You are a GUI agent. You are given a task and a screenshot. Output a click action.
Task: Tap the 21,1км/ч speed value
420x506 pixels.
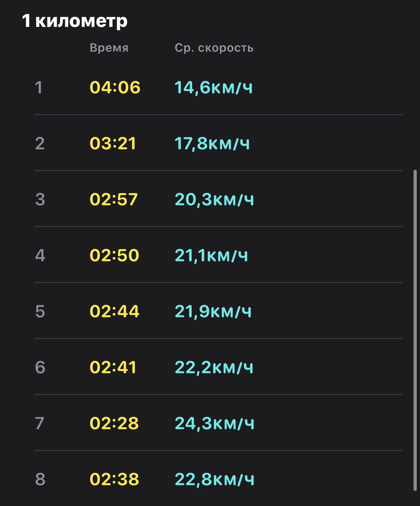coord(211,256)
